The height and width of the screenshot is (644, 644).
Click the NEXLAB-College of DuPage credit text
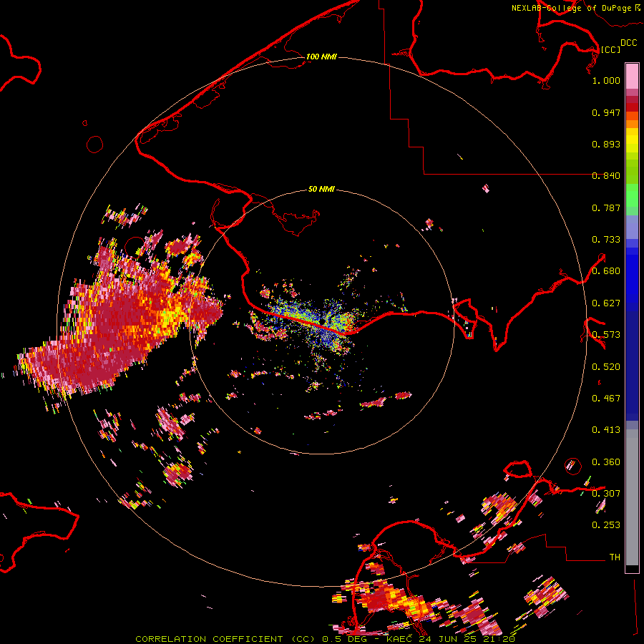pyautogui.click(x=575, y=8)
